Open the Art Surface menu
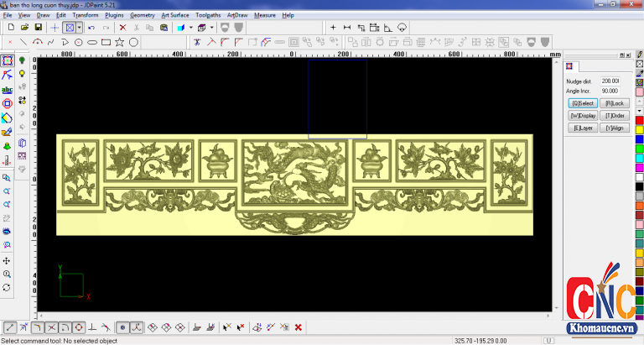 click(174, 15)
